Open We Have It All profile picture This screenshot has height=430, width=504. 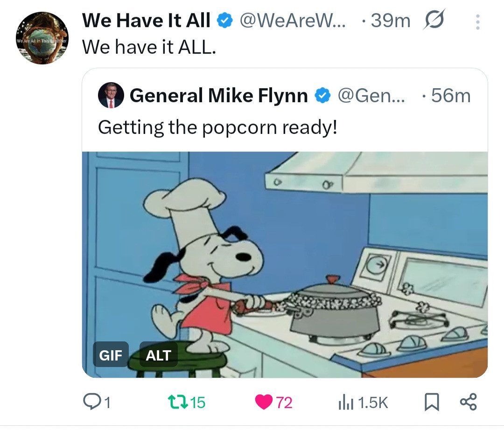[x=42, y=39]
